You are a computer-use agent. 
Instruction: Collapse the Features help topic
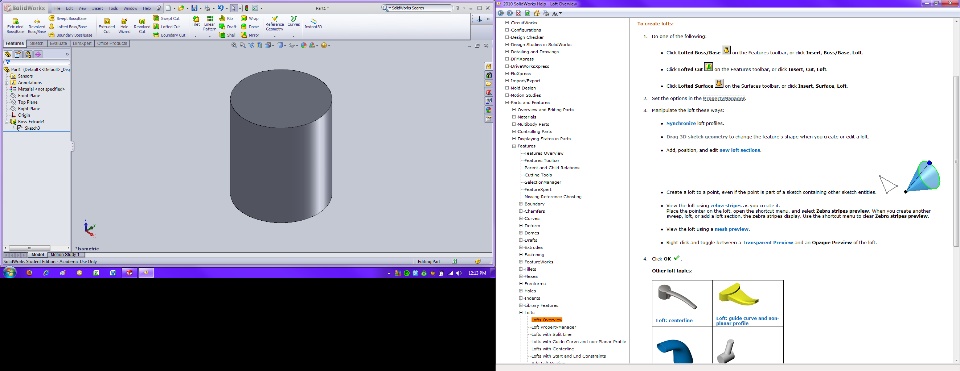514,146
